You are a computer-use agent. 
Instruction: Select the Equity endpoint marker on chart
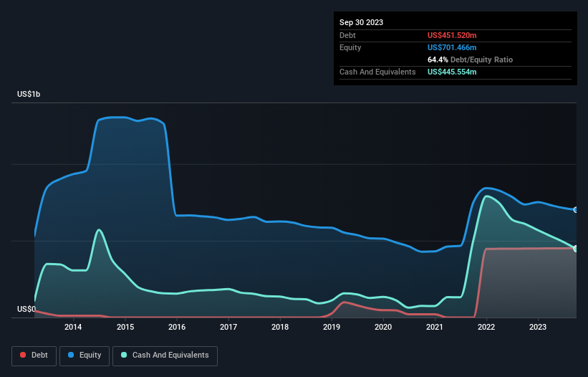[x=576, y=210]
